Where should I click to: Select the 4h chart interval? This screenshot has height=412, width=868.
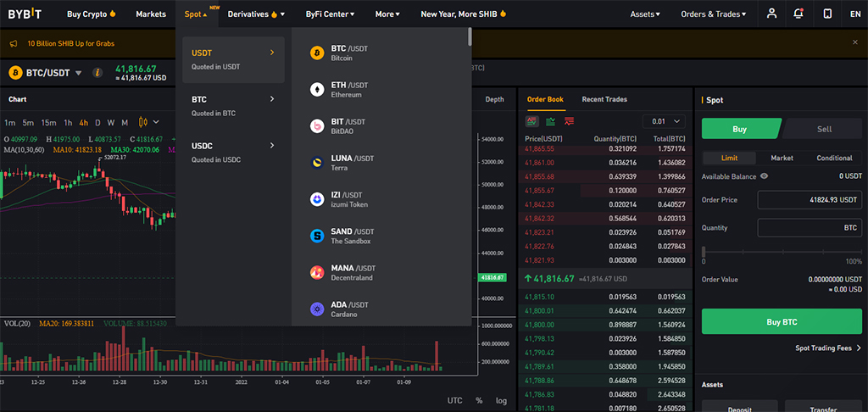pos(84,122)
